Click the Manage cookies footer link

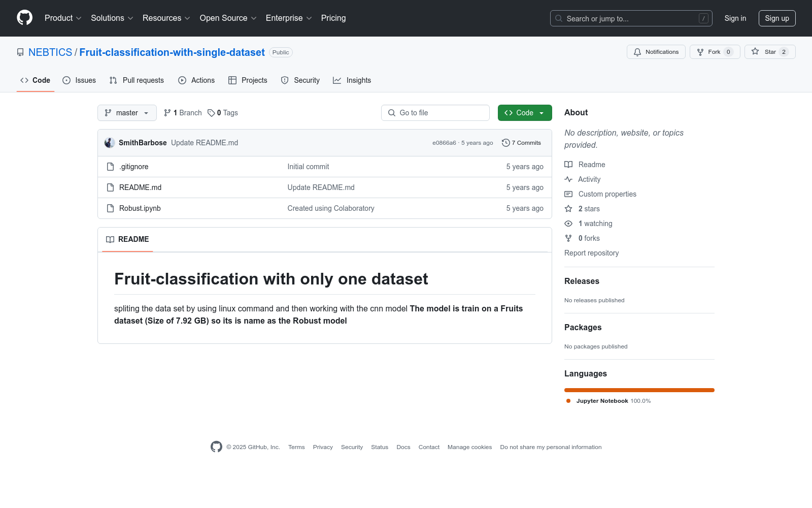click(x=469, y=447)
